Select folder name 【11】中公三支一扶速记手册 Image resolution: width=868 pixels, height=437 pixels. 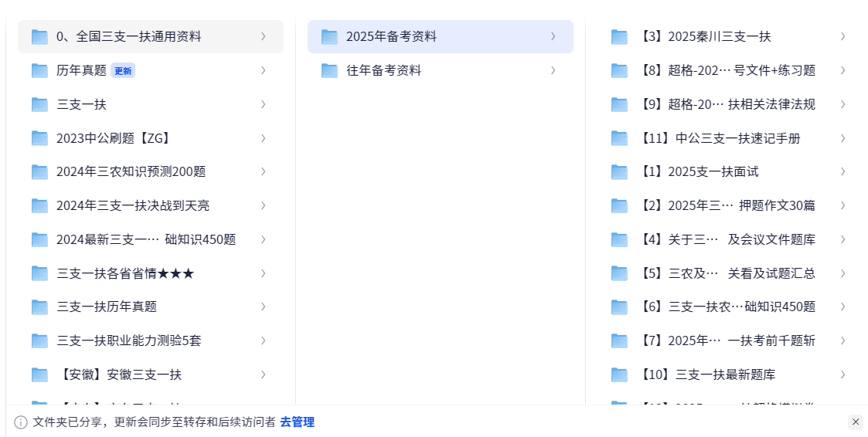click(x=720, y=137)
